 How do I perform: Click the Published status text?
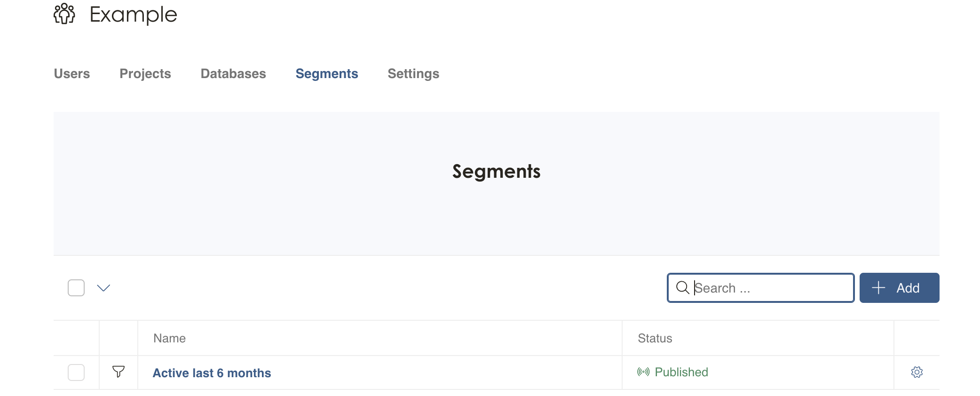pos(681,372)
